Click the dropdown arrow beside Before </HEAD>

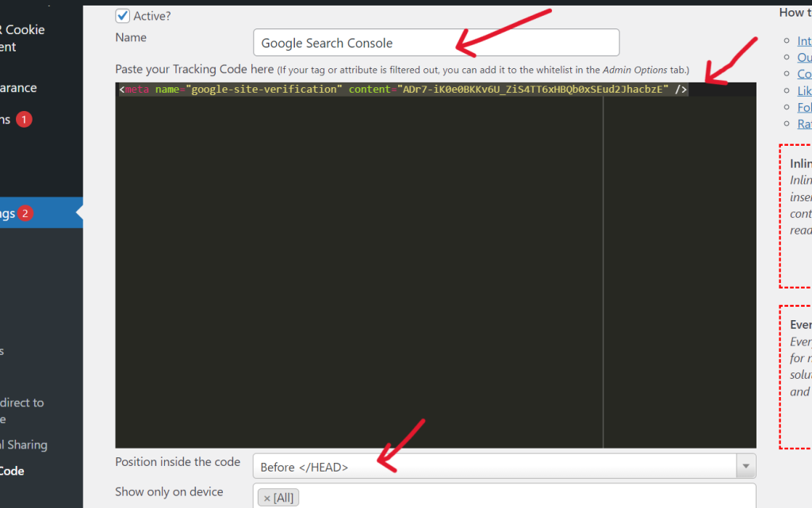pos(745,467)
